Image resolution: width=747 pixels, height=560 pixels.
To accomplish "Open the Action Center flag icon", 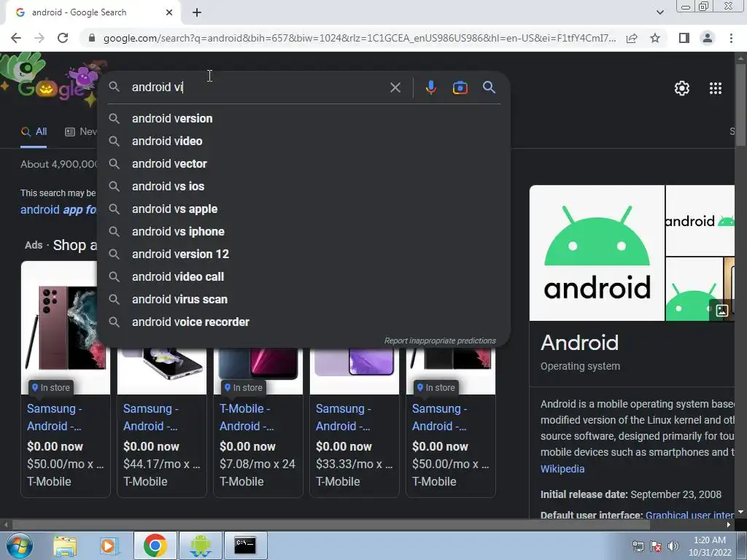I will pyautogui.click(x=656, y=546).
